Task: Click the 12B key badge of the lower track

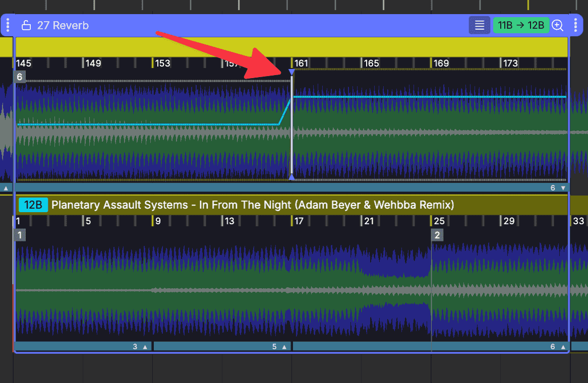Action: pyautogui.click(x=33, y=205)
